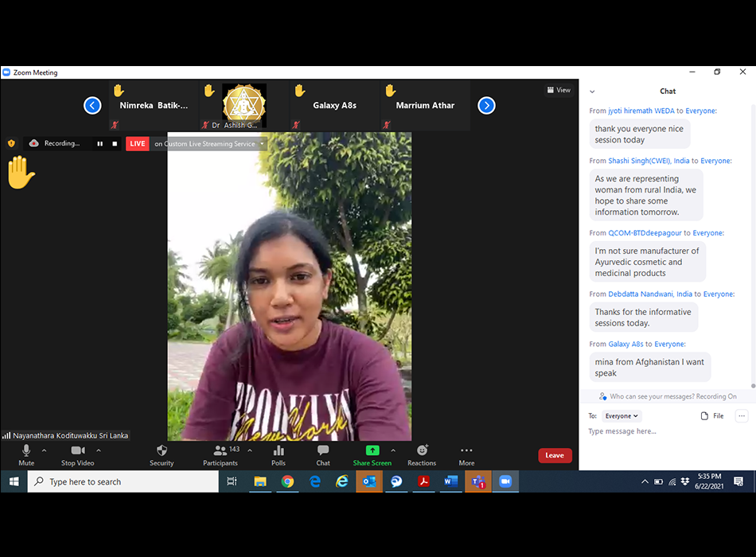
Task: Select Galaxy A8s participant tile
Action: (x=334, y=106)
